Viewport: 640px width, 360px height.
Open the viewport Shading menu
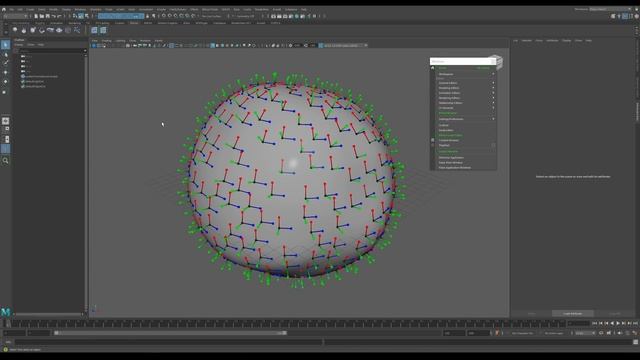107,41
